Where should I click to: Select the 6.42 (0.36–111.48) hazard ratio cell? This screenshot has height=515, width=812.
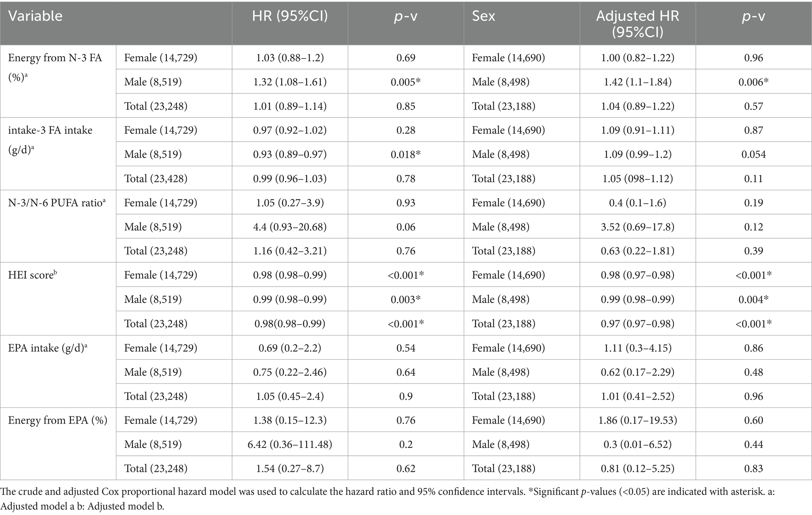click(x=290, y=444)
